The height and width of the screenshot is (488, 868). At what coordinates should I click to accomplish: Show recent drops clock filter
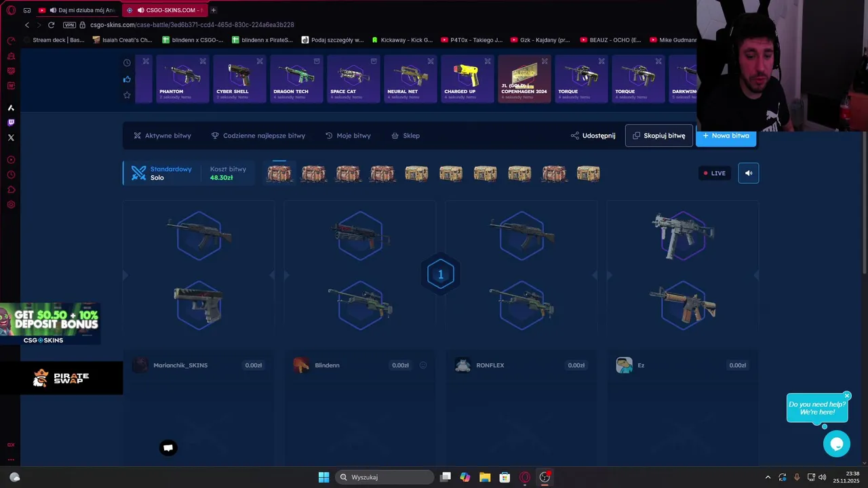pos(127,63)
